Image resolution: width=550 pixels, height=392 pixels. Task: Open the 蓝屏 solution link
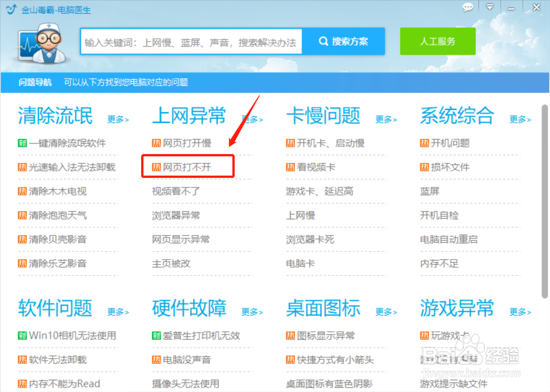[429, 191]
